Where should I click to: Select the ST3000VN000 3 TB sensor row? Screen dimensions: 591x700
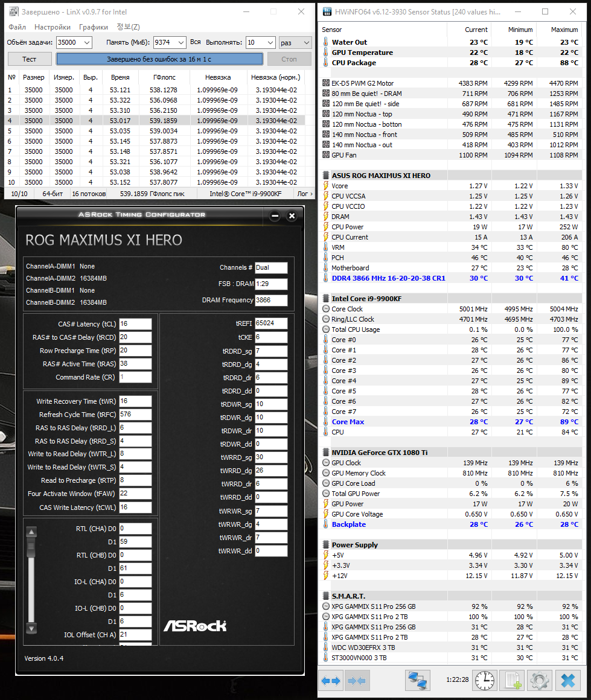click(451, 658)
